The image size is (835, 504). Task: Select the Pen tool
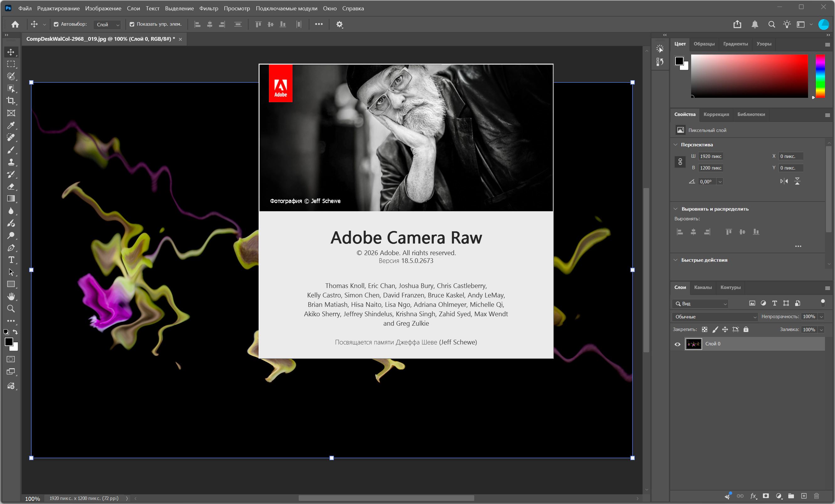pos(11,248)
